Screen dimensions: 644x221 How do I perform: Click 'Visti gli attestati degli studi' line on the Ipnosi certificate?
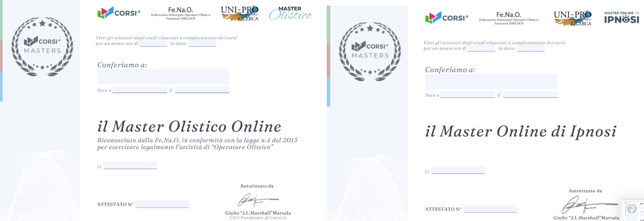click(494, 43)
